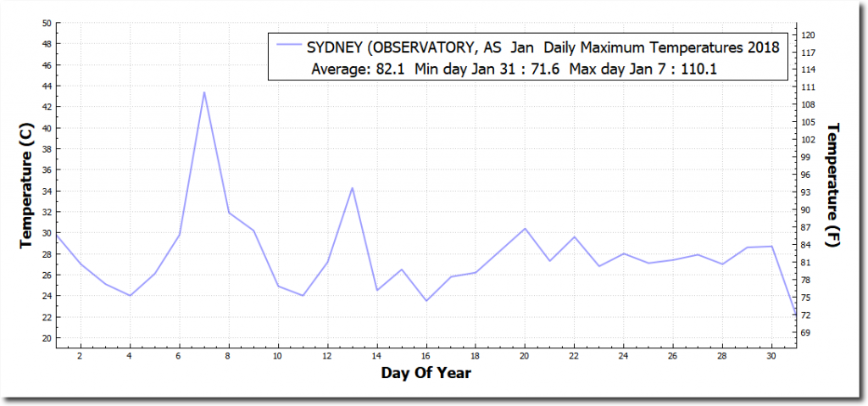This screenshot has width=868, height=406.
Task: Click the line's low point at day 16
Action: pos(426,300)
